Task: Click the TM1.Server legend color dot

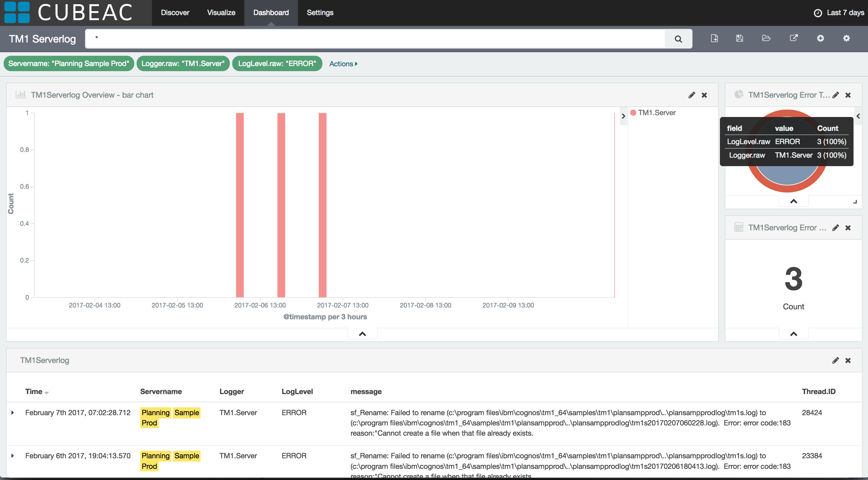Action: coord(633,112)
